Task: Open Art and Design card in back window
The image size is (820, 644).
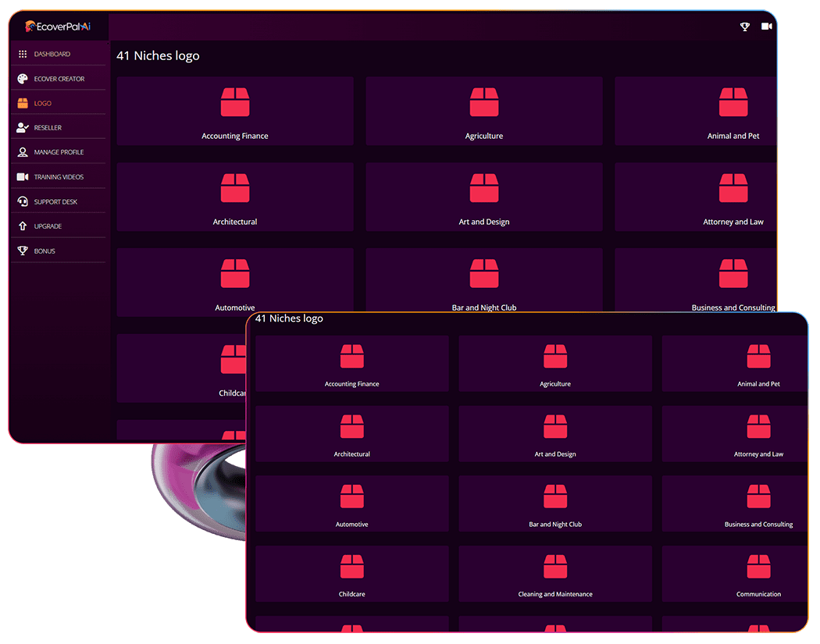Action: click(x=484, y=197)
